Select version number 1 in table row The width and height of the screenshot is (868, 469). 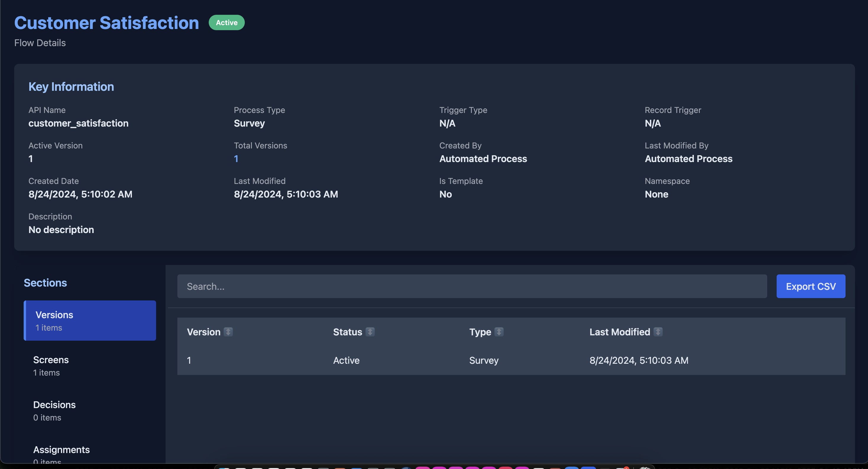pos(189,360)
